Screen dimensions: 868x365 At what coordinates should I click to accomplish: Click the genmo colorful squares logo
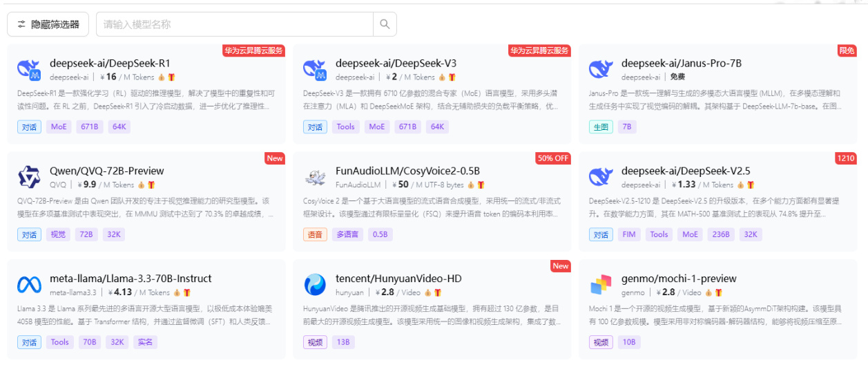pyautogui.click(x=601, y=285)
